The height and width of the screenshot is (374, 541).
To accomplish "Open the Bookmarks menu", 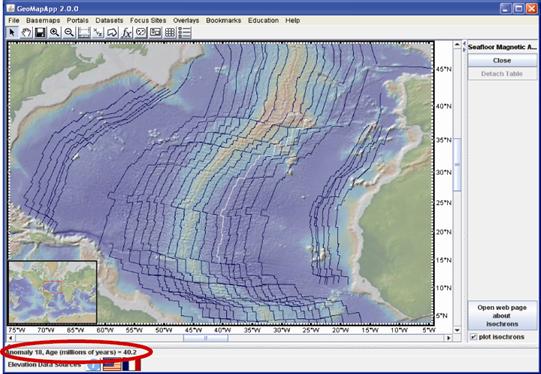I will (224, 20).
